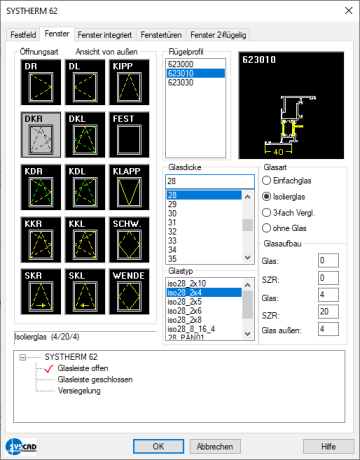Screen dimensions: 360x460
Task: Click the Abbrechen button
Action: pyautogui.click(x=215, y=447)
